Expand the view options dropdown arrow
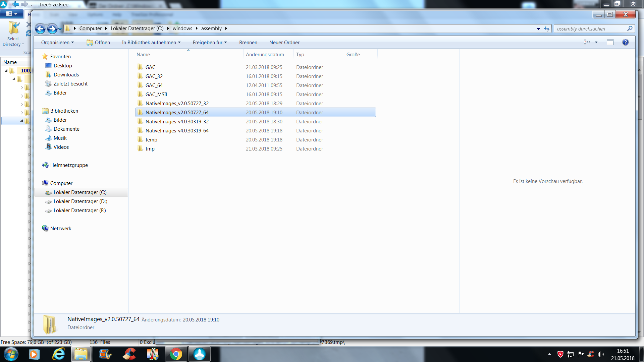644x362 pixels. coord(596,42)
